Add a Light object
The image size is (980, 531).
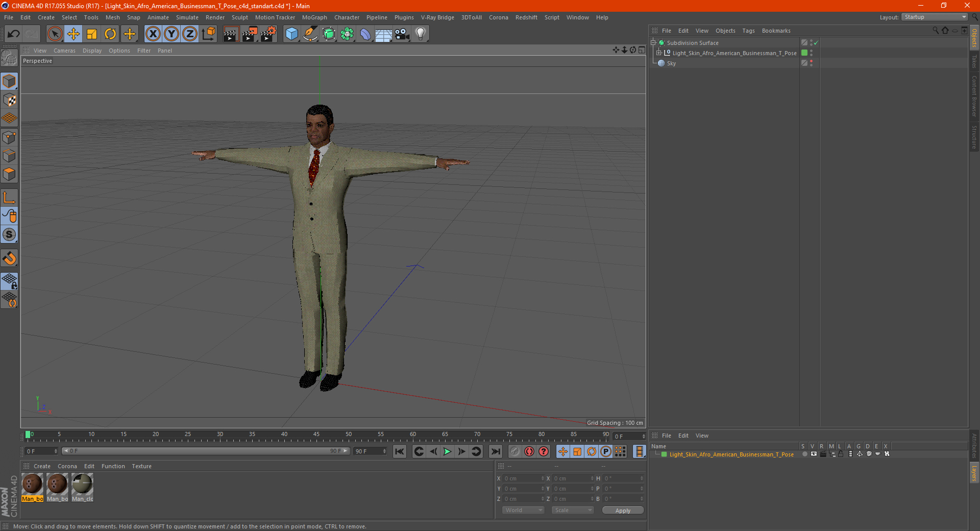click(421, 34)
